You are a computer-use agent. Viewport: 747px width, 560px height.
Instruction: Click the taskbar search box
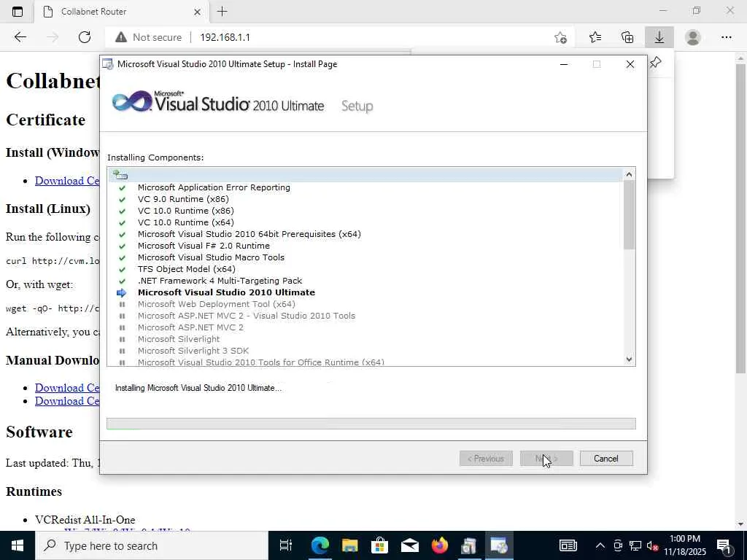click(x=152, y=545)
